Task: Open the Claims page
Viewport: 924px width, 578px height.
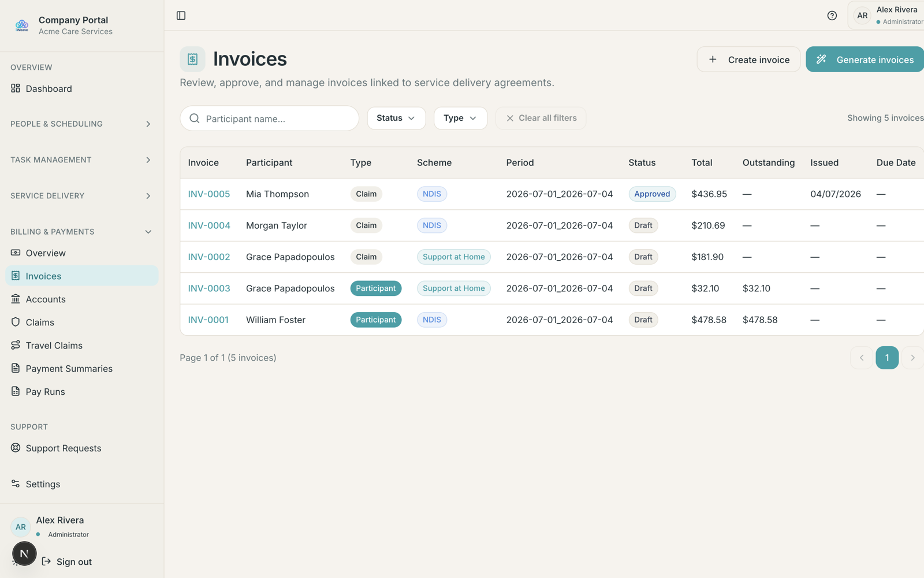Action: [81, 322]
